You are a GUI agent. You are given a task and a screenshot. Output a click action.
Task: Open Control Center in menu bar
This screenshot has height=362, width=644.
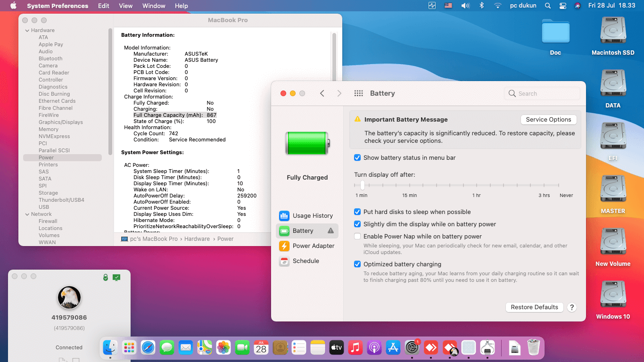tap(562, 6)
